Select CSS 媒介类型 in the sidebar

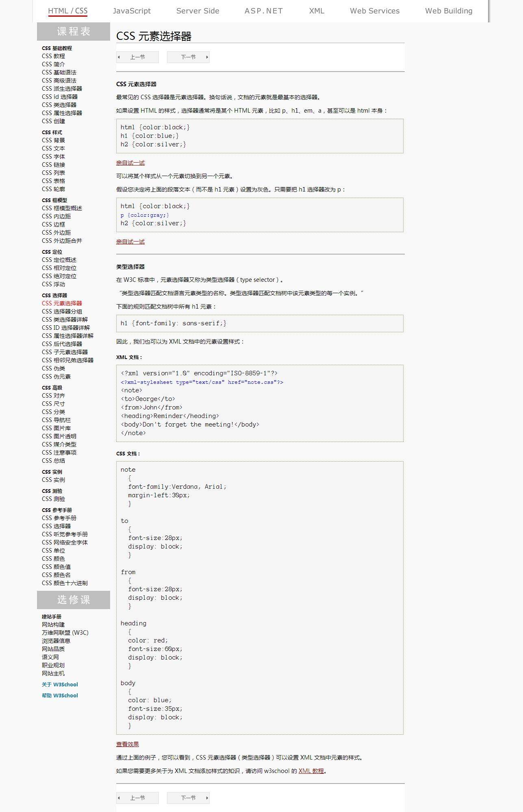[x=59, y=444]
